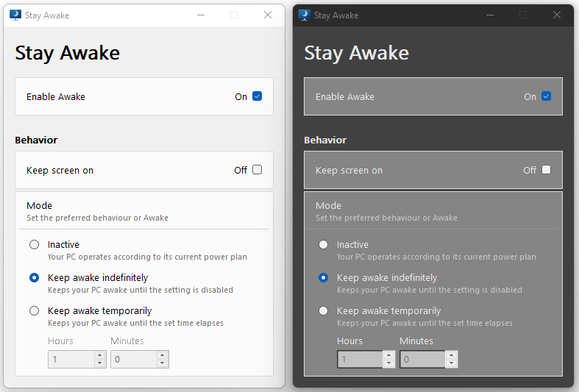Screen dimensions: 579x392
Task: Click 'Keeps your PC awake until the setting is disabled' in light window
Action: (141, 290)
